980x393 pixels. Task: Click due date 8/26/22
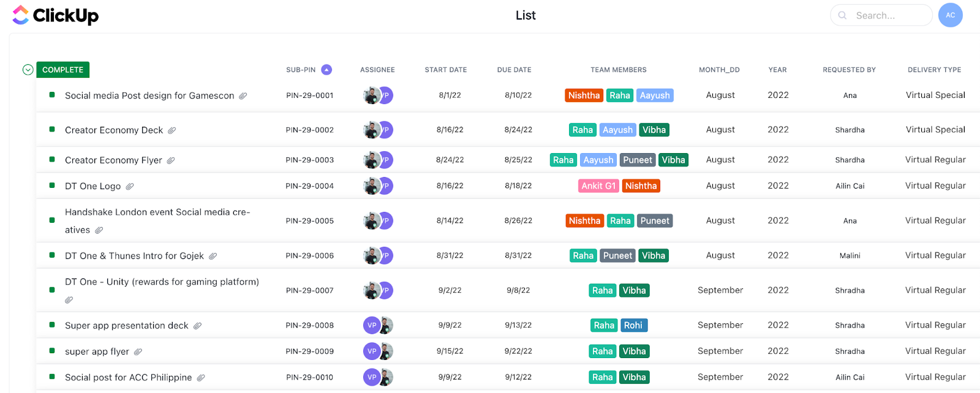coord(518,221)
